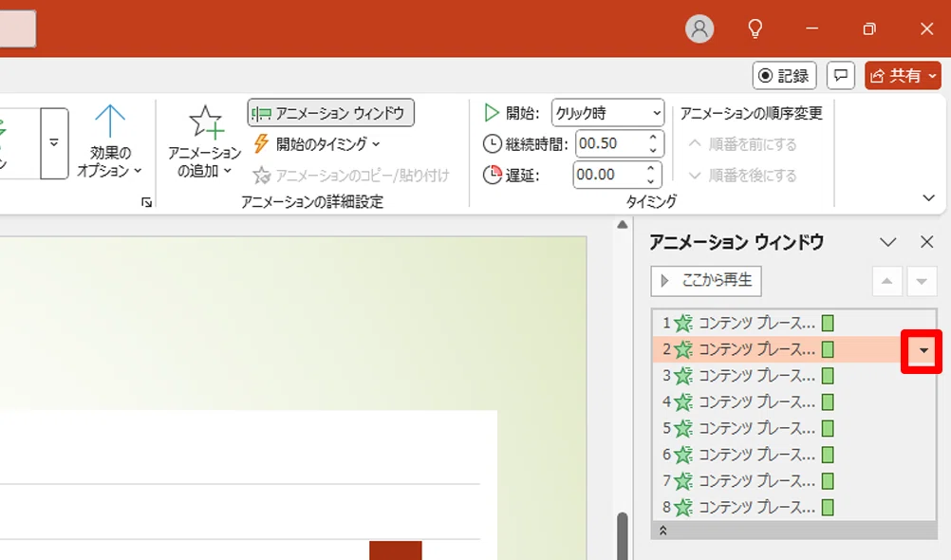Click the green timing bar of item 5
This screenshot has width=951, height=560.
(x=828, y=428)
